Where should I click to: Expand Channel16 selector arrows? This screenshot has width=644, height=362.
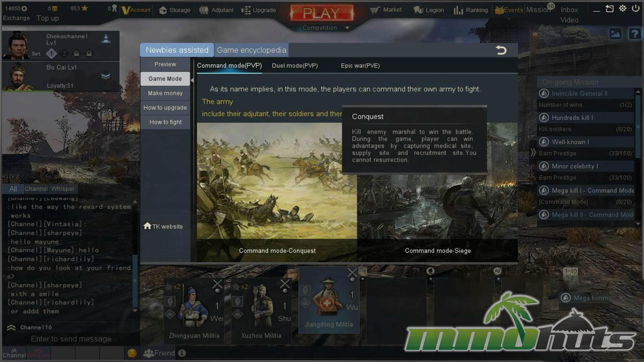[11, 327]
